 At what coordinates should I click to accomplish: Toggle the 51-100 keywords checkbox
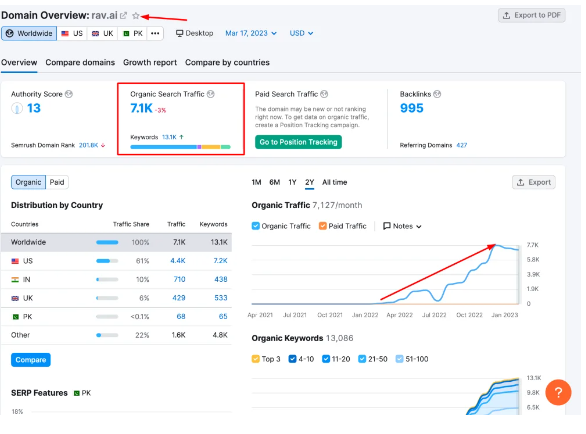tap(400, 359)
